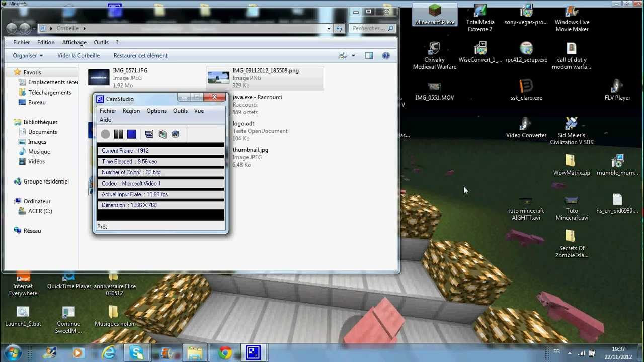
Task: Expand the address bar history dropdown
Action: click(x=329, y=28)
